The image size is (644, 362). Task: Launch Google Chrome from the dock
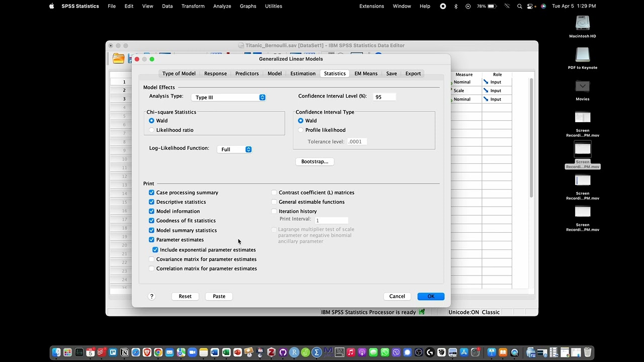(158, 352)
